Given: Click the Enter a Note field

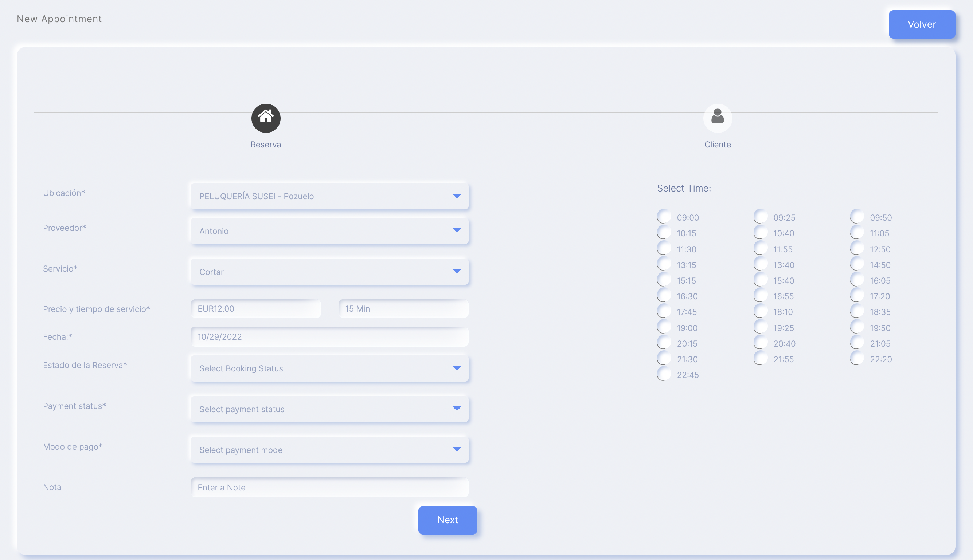Looking at the screenshot, I should (x=329, y=487).
